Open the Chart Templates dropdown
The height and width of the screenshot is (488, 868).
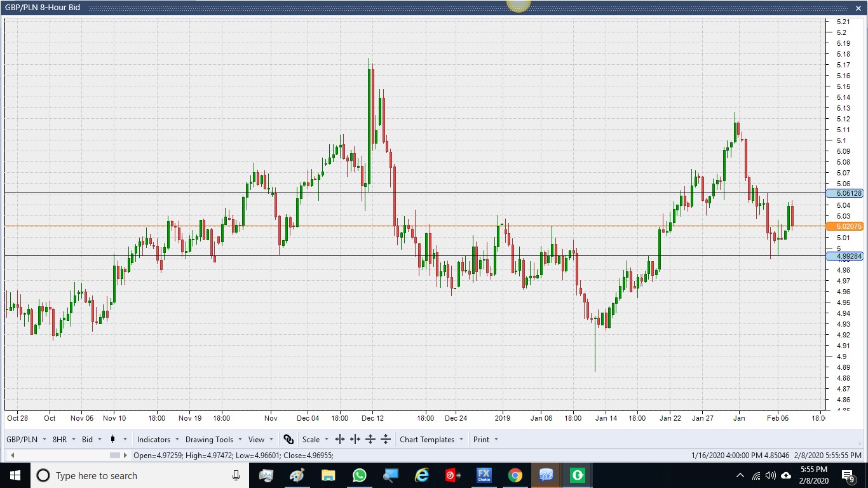tap(431, 439)
